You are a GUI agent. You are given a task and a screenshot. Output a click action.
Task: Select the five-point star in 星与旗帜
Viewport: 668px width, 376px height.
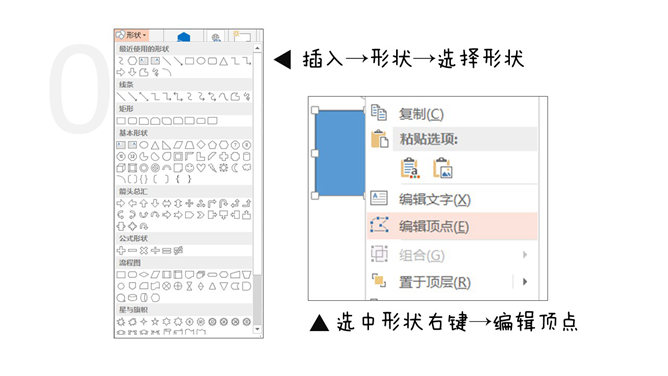[x=155, y=321]
